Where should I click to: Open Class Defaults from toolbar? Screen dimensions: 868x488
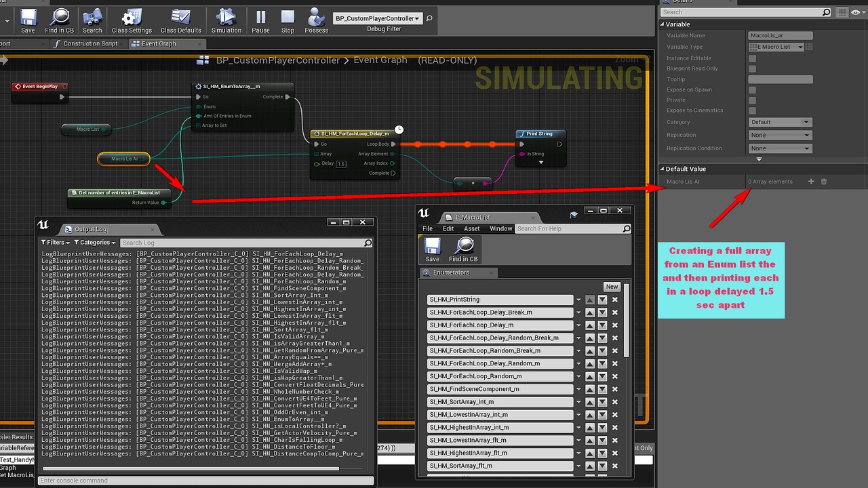point(180,20)
